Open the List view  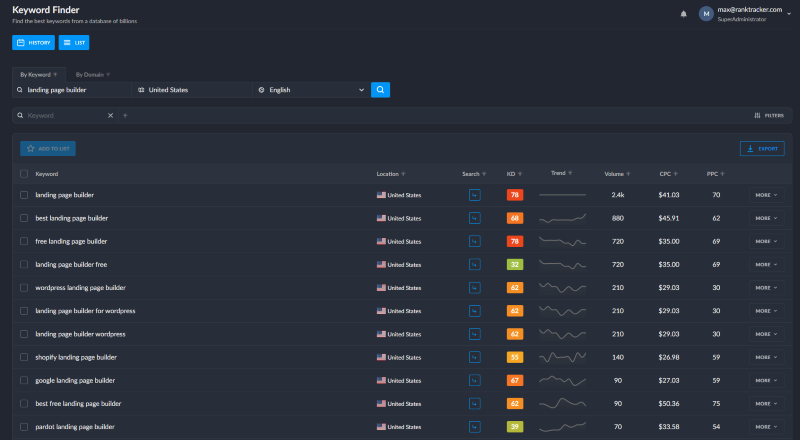click(x=74, y=43)
